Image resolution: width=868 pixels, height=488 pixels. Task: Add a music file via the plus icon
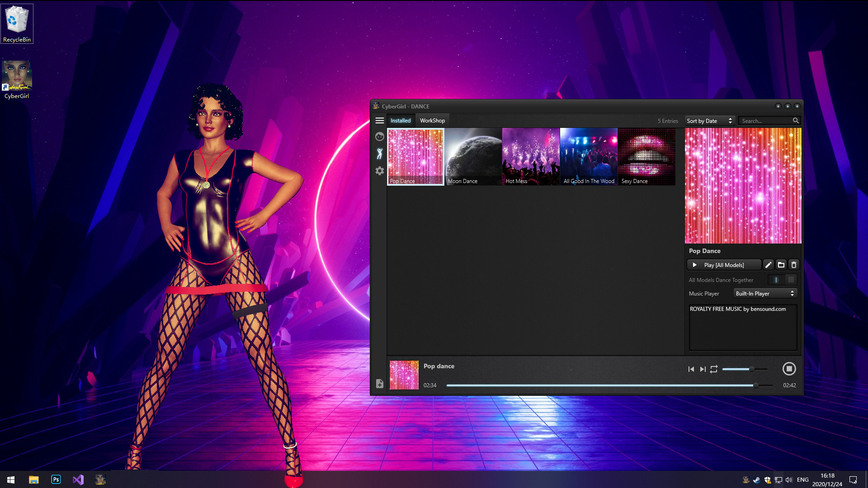coord(380,384)
